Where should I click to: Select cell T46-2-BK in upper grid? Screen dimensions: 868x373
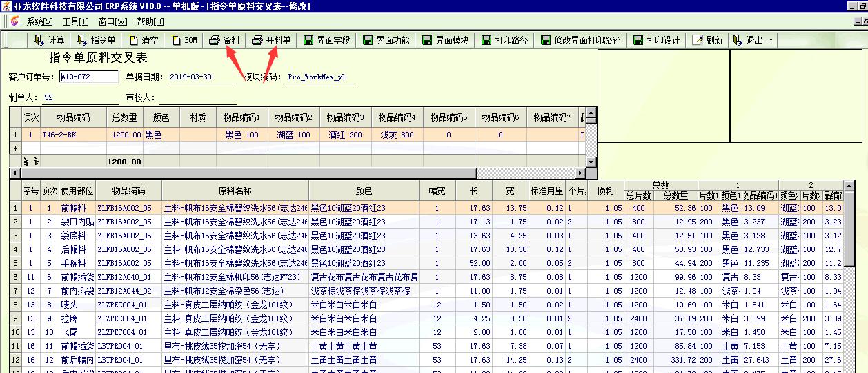73,135
